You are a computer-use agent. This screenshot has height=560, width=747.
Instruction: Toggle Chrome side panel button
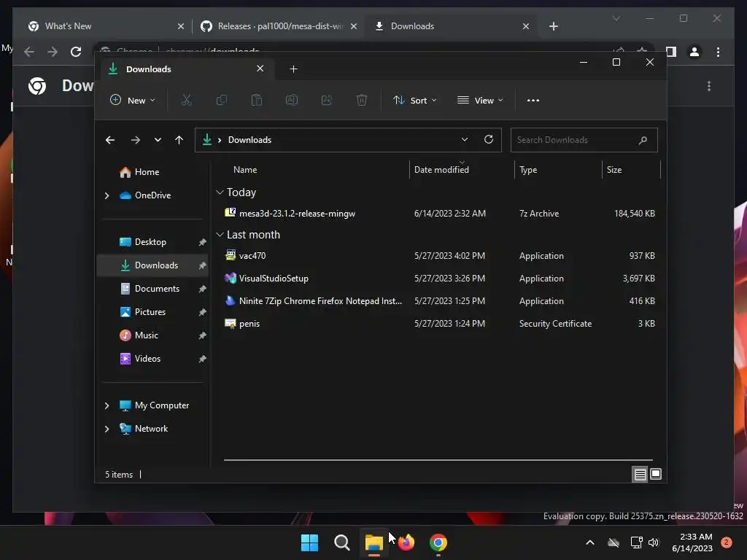(x=671, y=52)
